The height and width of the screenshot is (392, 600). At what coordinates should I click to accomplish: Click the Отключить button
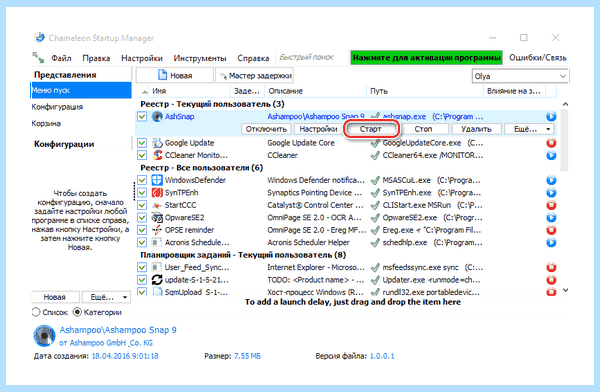coord(266,129)
